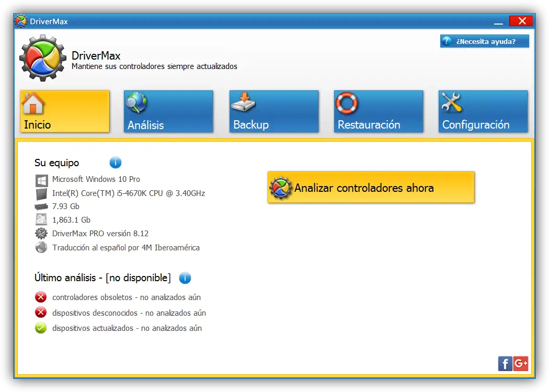Click the '1,863.1 Gb' disk value
The image size is (549, 392).
tap(72, 220)
